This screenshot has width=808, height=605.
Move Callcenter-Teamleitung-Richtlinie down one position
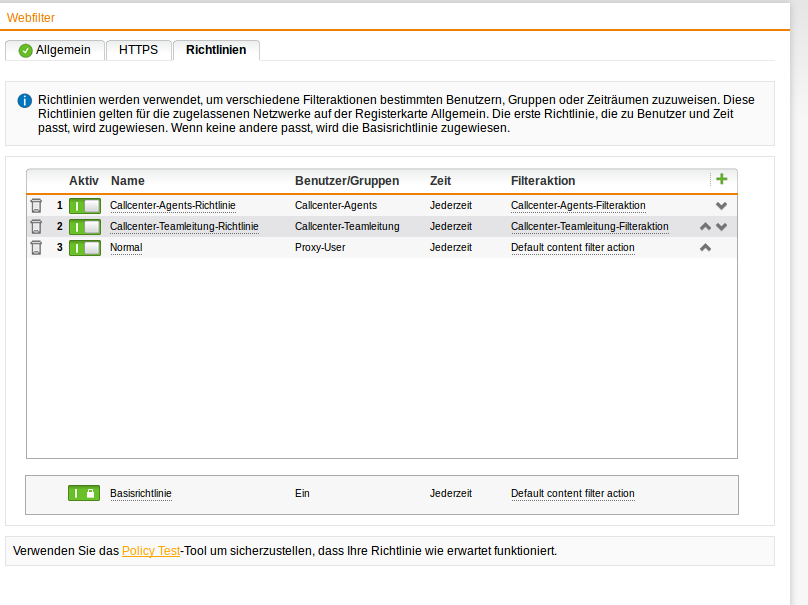[721, 227]
